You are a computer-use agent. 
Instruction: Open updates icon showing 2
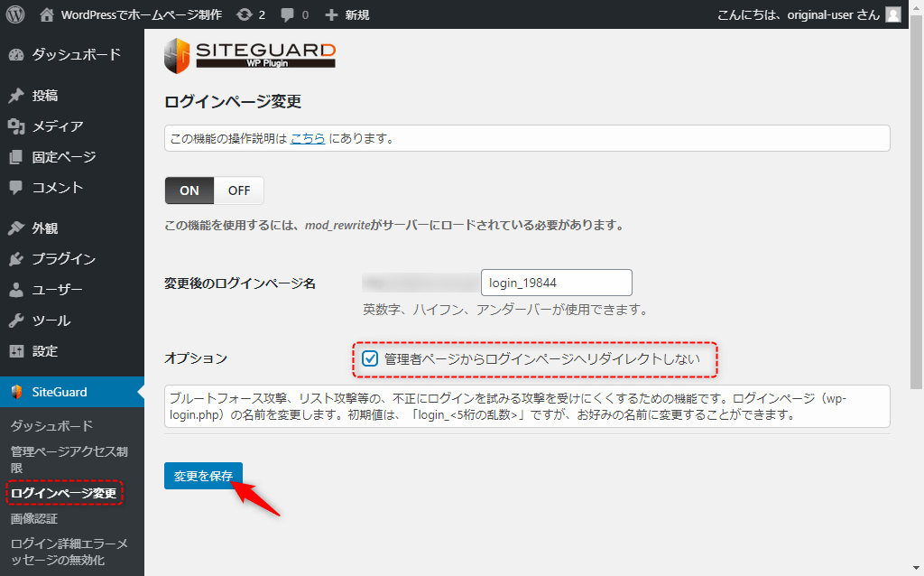[244, 14]
